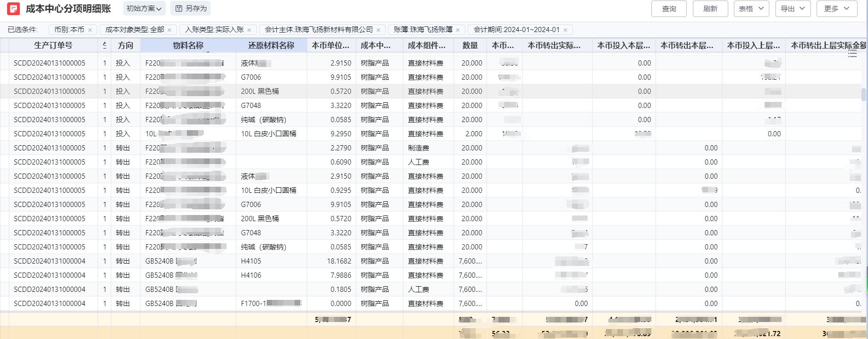Remove the 币别:本币 filter tag
Screen dimensions: 868x339
[90, 30]
